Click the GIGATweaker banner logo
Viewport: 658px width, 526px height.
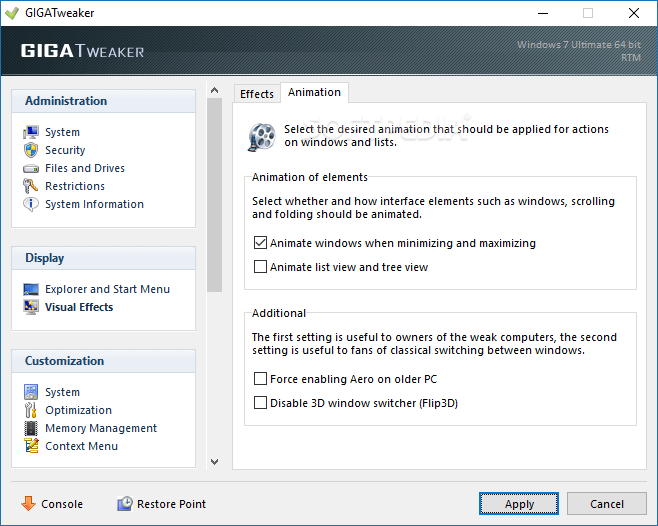tap(82, 51)
